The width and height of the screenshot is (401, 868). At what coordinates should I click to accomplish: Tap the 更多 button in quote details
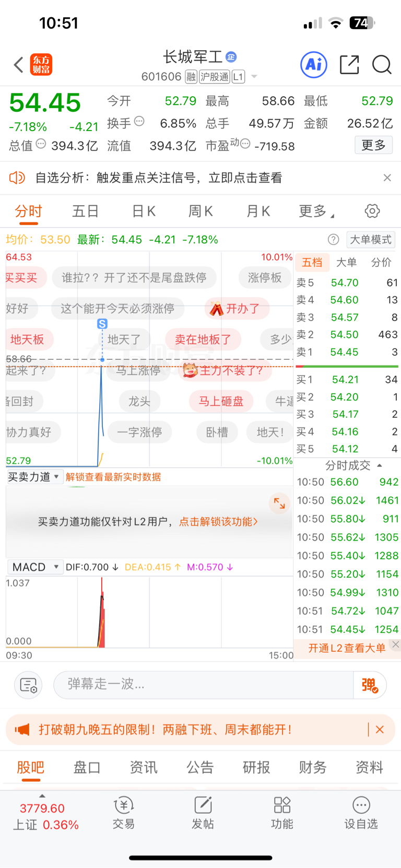pos(373,145)
